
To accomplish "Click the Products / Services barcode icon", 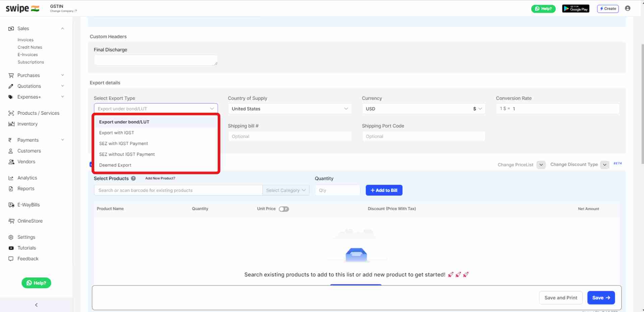I will pos(11,113).
